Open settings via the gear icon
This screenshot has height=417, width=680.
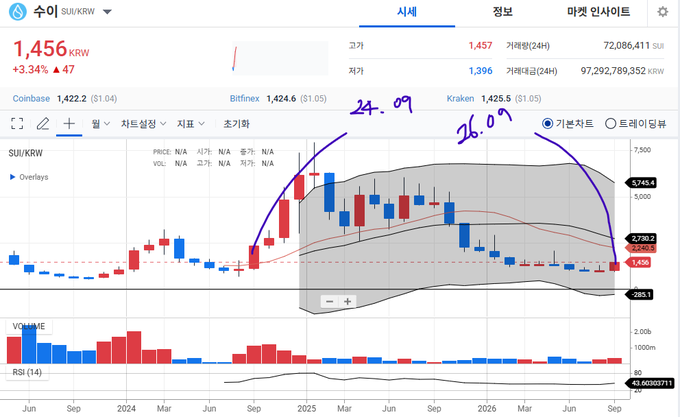663,12
